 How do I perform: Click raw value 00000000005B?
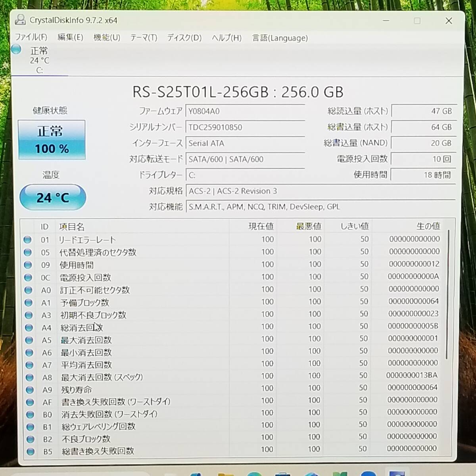coord(413,326)
